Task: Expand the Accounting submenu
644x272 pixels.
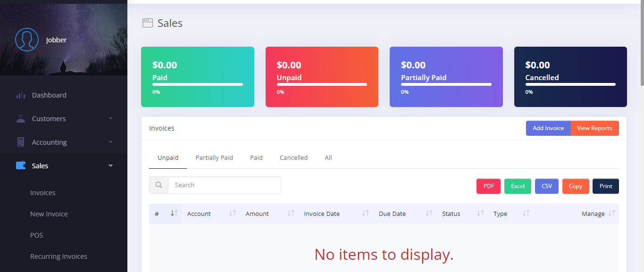Action: 110,142
